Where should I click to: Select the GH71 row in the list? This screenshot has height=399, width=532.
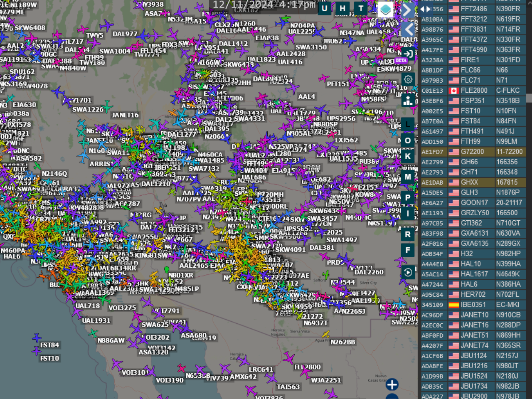click(x=473, y=172)
